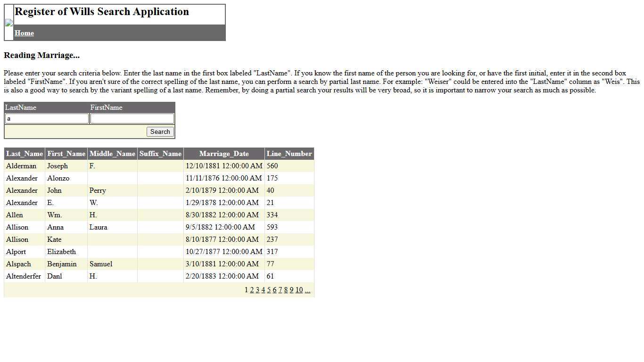
Task: Sort by the Last_Name column header
Action: (x=24, y=153)
